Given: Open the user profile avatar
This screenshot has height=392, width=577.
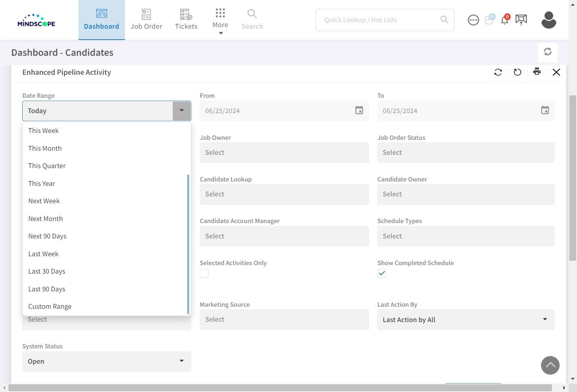Looking at the screenshot, I should point(549,20).
